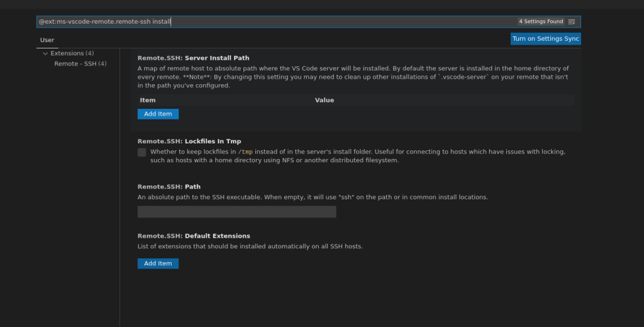The image size is (644, 327).
Task: Click the Lockfiles In Tmp setting title
Action: click(189, 141)
